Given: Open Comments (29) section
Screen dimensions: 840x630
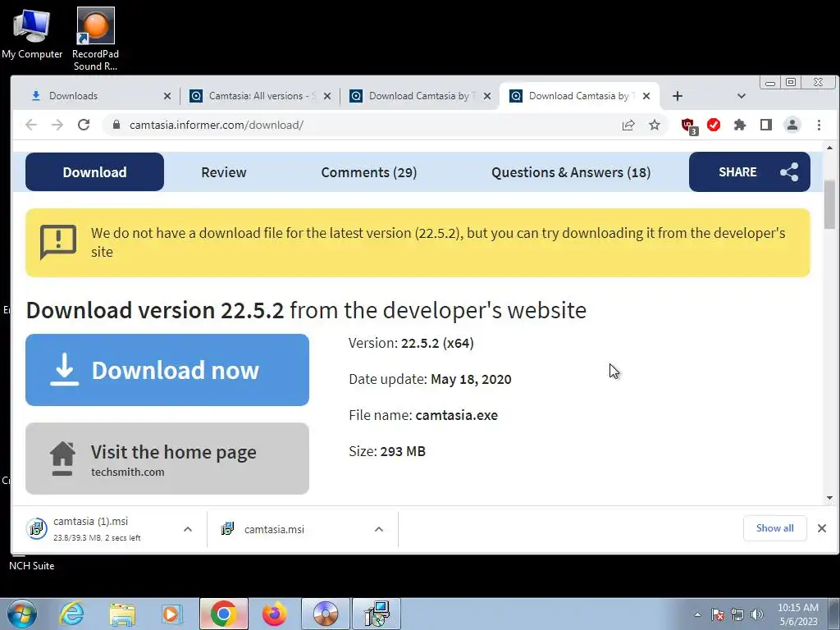Looking at the screenshot, I should [368, 172].
